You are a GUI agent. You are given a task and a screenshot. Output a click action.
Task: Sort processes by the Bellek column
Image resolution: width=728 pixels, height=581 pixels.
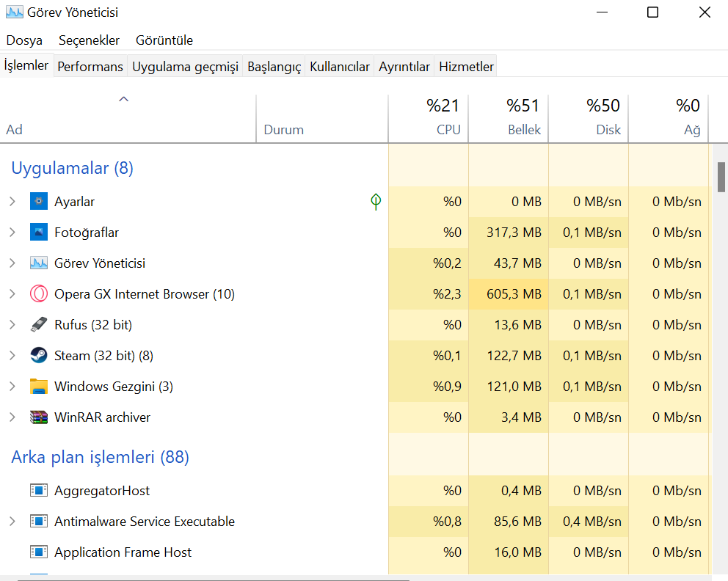point(524,130)
